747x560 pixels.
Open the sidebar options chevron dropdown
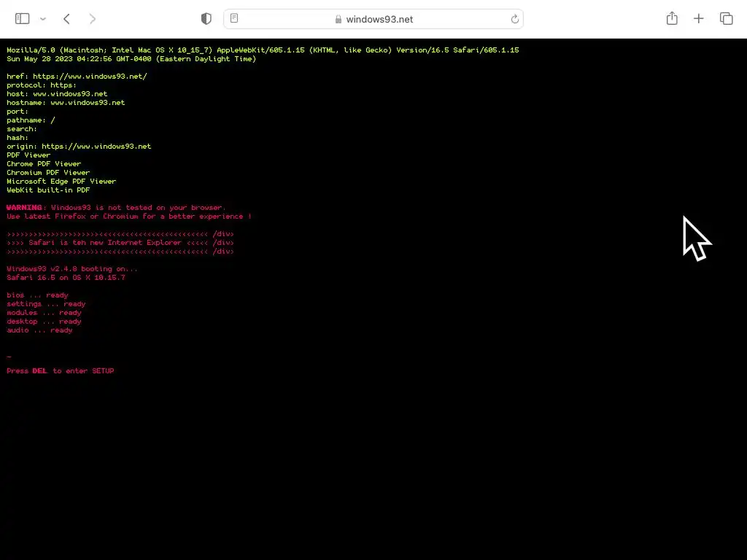click(43, 19)
